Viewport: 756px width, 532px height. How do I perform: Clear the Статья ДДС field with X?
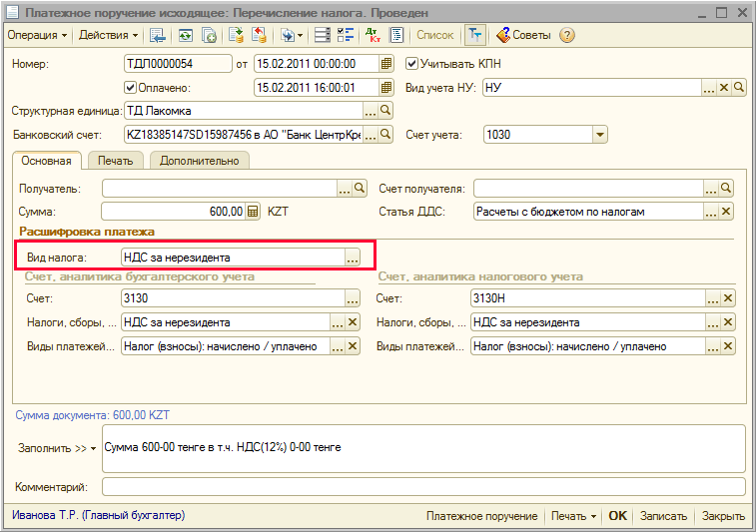pyautogui.click(x=726, y=212)
